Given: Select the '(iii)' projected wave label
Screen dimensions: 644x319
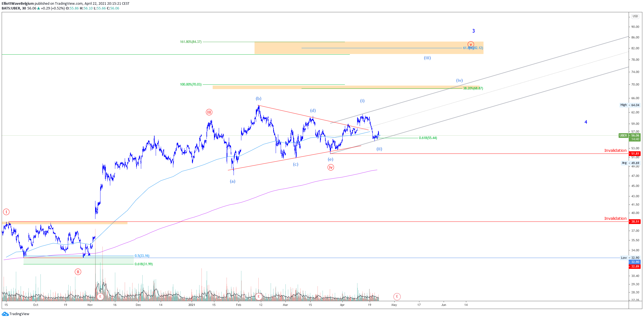Looking at the screenshot, I should (x=427, y=58).
